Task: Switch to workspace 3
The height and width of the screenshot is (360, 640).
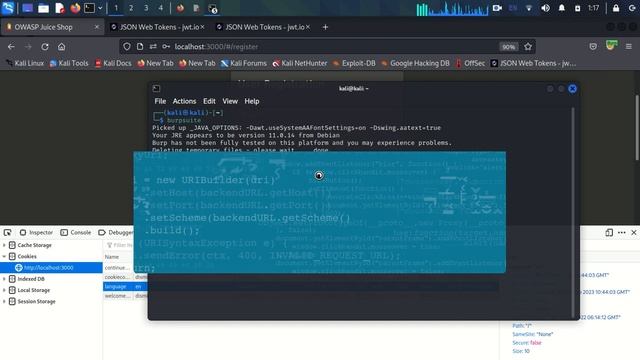Action: pyautogui.click(x=146, y=8)
